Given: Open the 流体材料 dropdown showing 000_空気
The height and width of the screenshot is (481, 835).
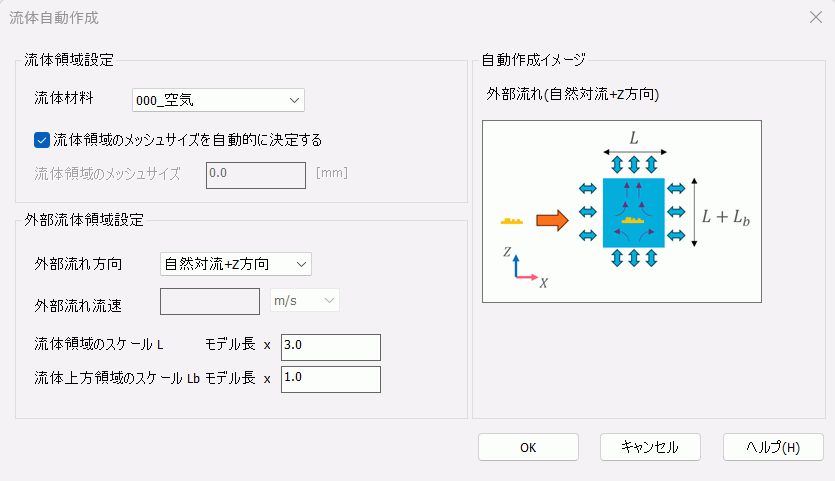Looking at the screenshot, I should [x=218, y=99].
